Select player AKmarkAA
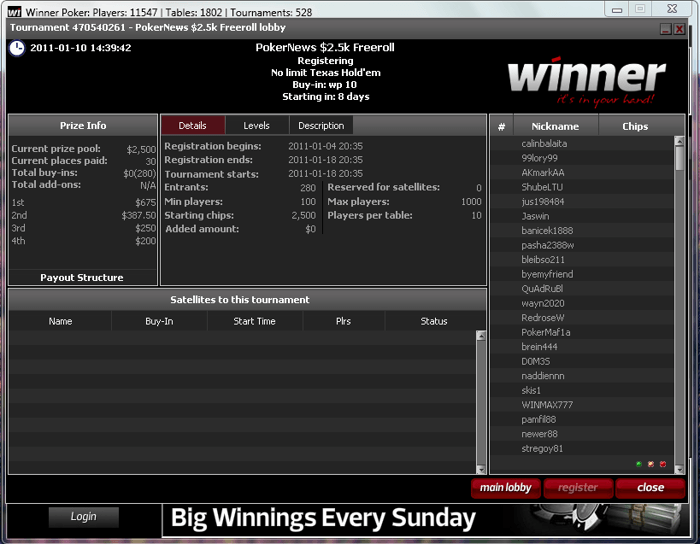The image size is (700, 544). (582, 173)
